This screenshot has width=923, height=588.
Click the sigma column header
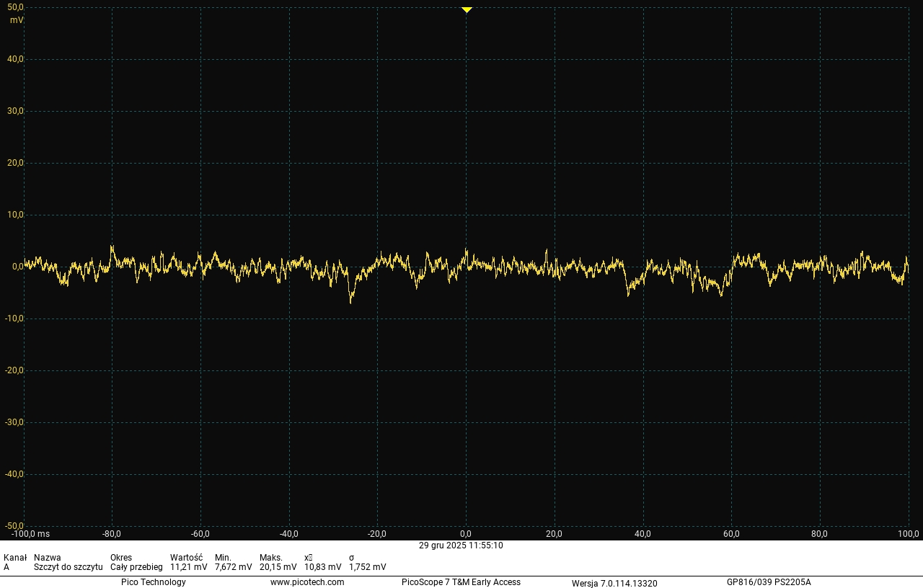[x=351, y=557]
